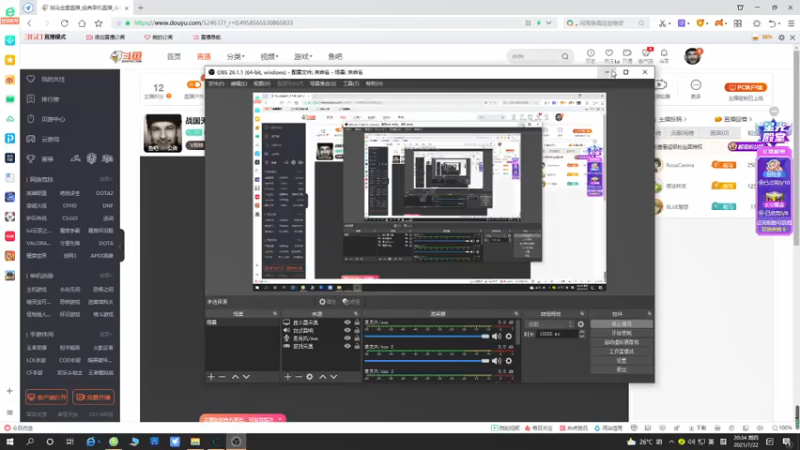800x450 pixels.
Task: Toggle visibility of 显示器采集 source
Action: click(347, 322)
